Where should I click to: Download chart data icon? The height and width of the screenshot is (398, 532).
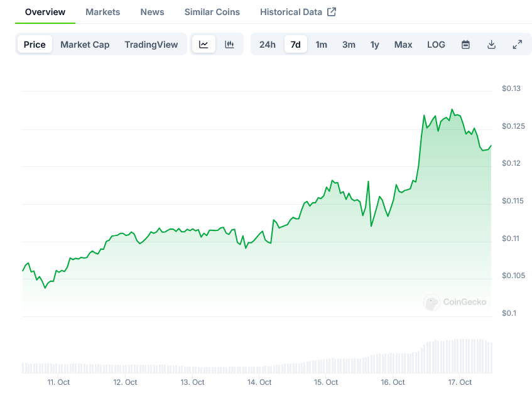pos(491,45)
